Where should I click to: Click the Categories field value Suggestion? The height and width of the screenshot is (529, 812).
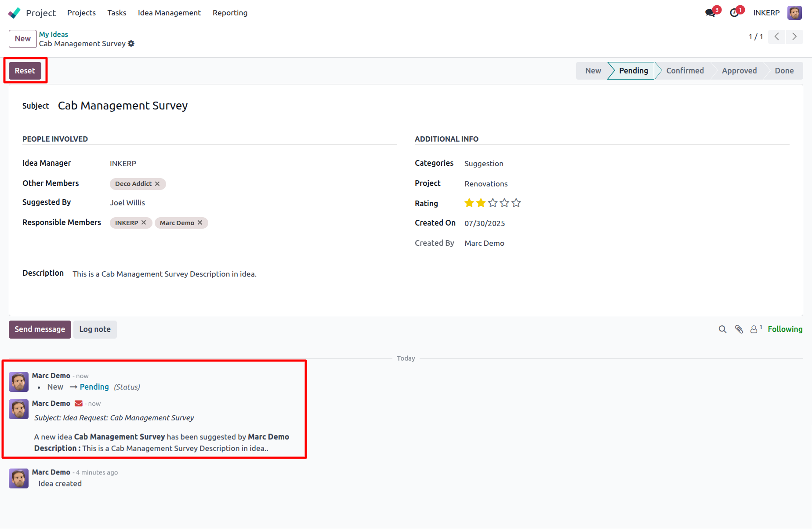pyautogui.click(x=484, y=164)
